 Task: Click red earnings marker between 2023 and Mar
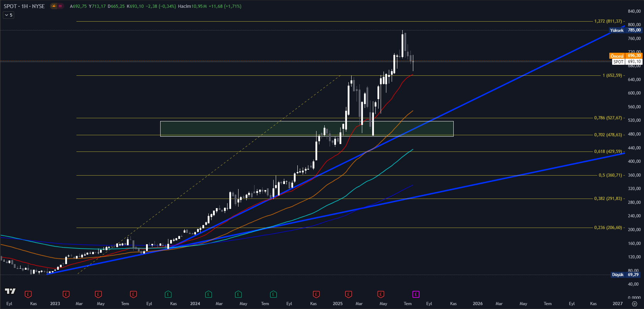(x=66, y=294)
